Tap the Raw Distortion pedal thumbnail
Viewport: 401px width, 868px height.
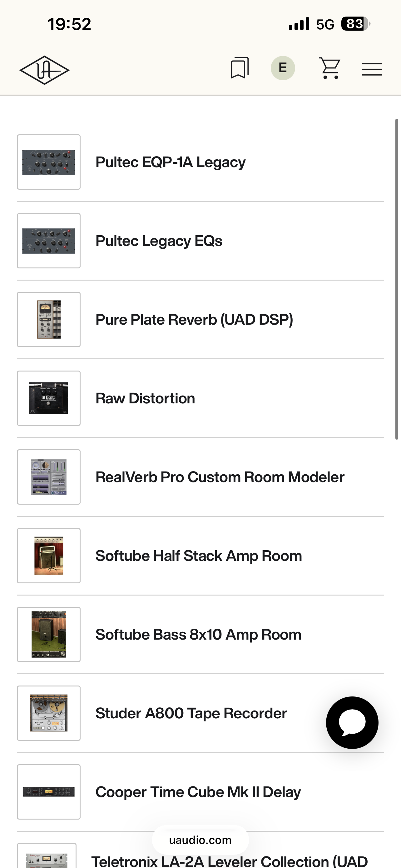[x=49, y=398]
